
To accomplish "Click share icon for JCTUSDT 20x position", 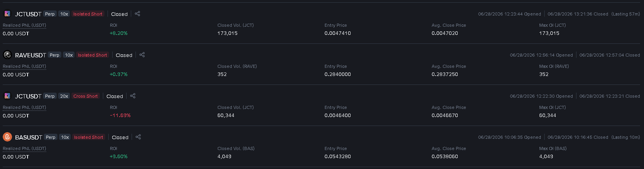I will click(133, 96).
